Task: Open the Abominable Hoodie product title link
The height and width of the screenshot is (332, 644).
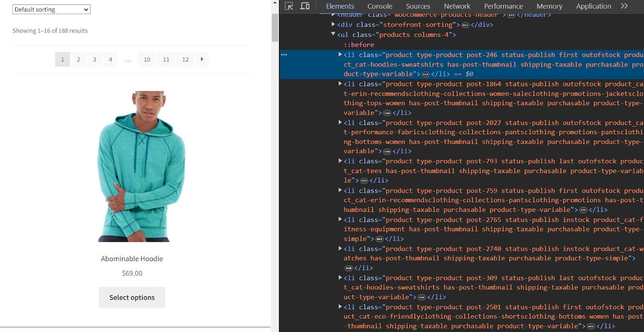Action: 132,259
